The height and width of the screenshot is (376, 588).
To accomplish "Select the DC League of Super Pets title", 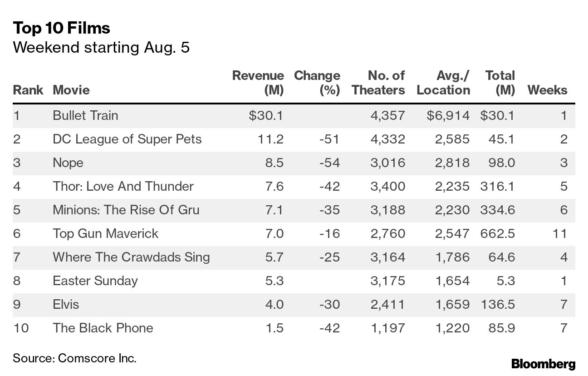I will [127, 139].
